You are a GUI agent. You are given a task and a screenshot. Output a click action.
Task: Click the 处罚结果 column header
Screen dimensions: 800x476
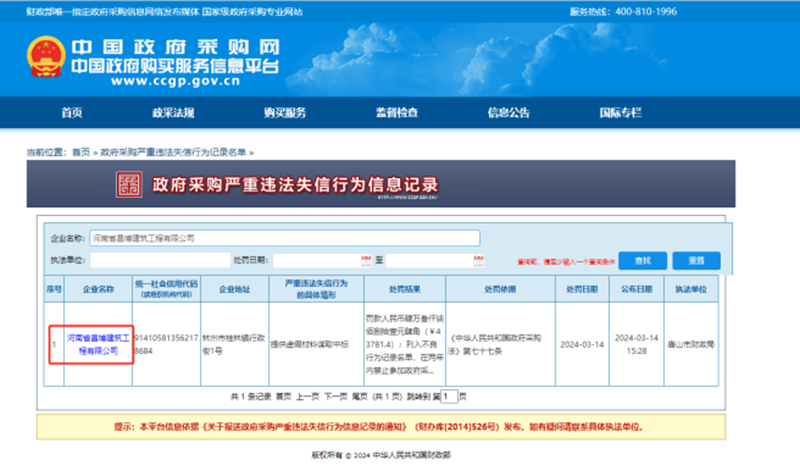405,289
